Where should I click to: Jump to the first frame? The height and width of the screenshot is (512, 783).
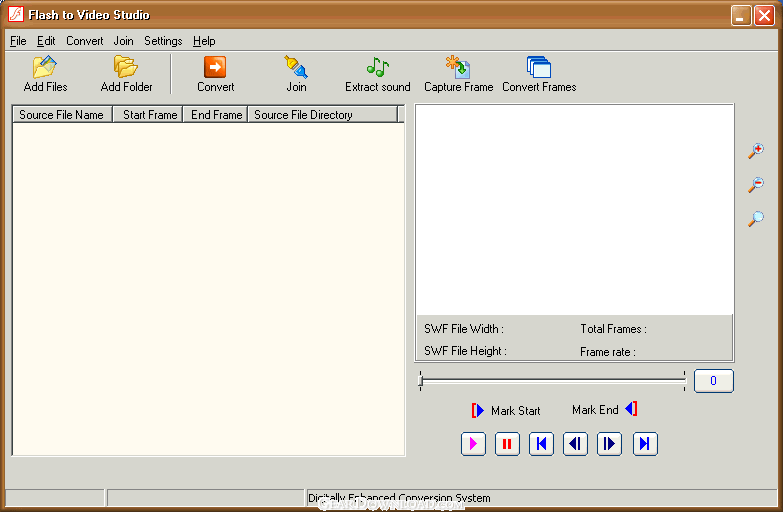click(x=541, y=443)
